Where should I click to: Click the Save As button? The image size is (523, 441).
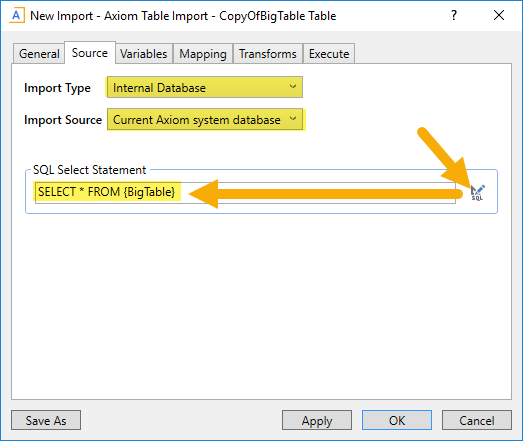click(46, 420)
